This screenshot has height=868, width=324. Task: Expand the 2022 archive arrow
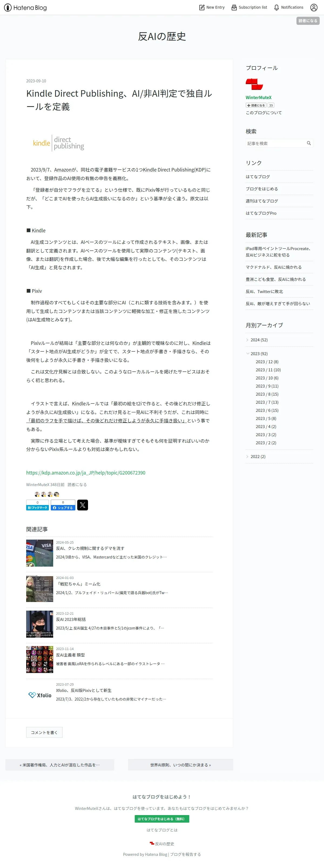tap(248, 457)
